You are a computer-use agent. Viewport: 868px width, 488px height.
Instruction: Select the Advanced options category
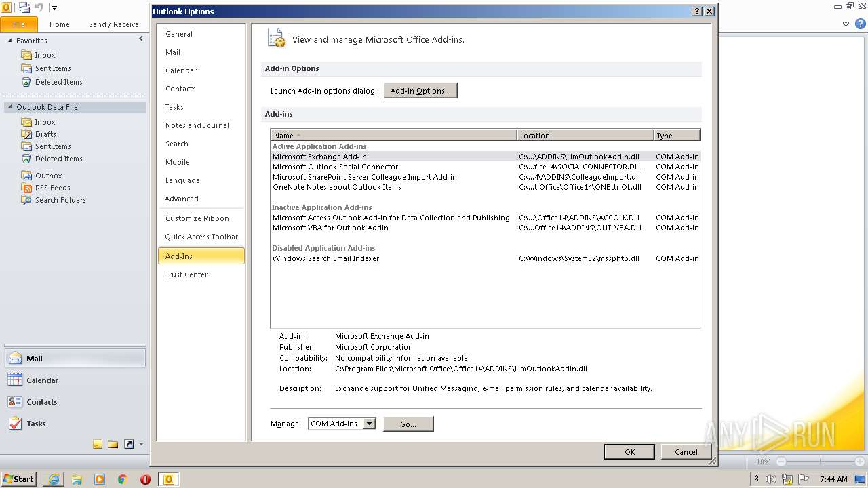click(x=201, y=199)
